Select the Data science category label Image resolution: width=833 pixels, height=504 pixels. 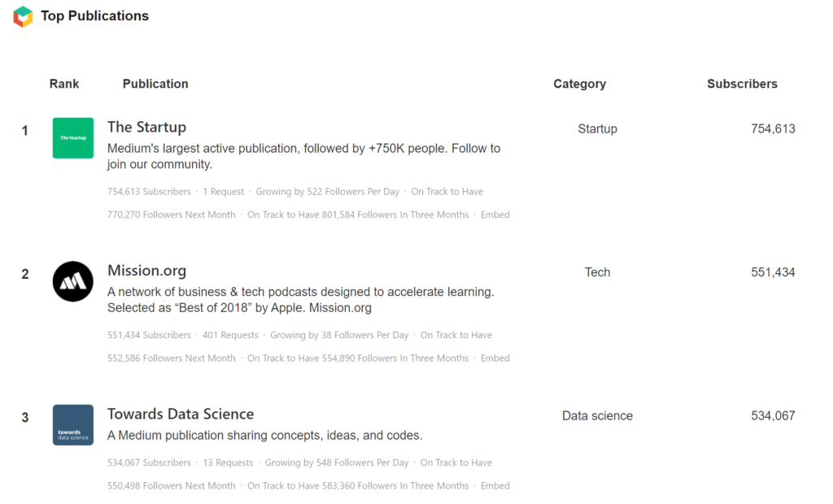point(598,416)
